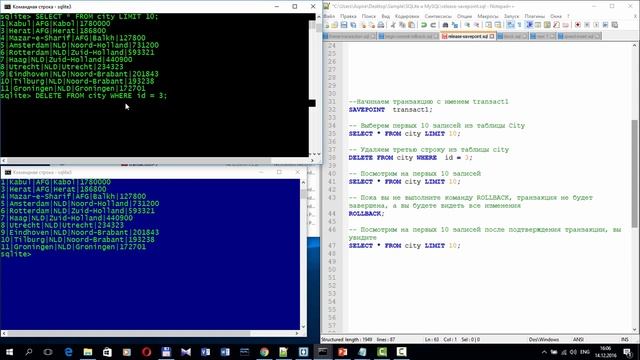Click the DELETE command line in black console
Screen dimensions: 640x360
coord(84,96)
